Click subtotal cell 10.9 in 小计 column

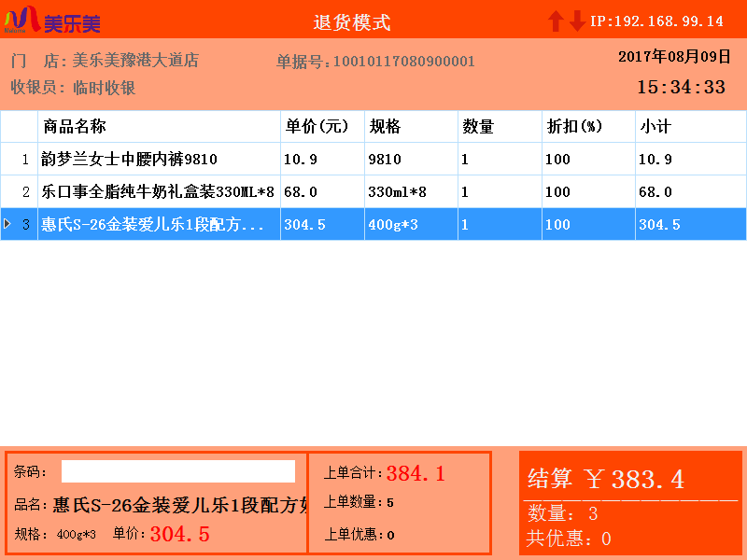pos(691,159)
